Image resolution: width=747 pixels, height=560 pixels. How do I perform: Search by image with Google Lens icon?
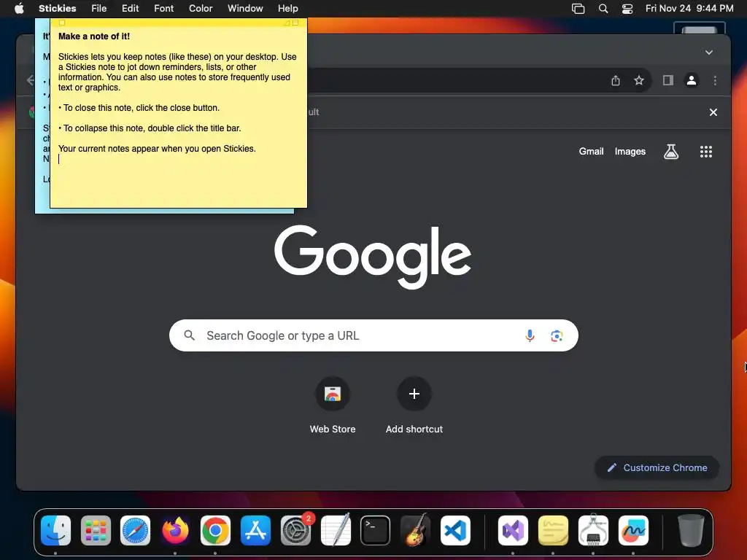click(557, 335)
